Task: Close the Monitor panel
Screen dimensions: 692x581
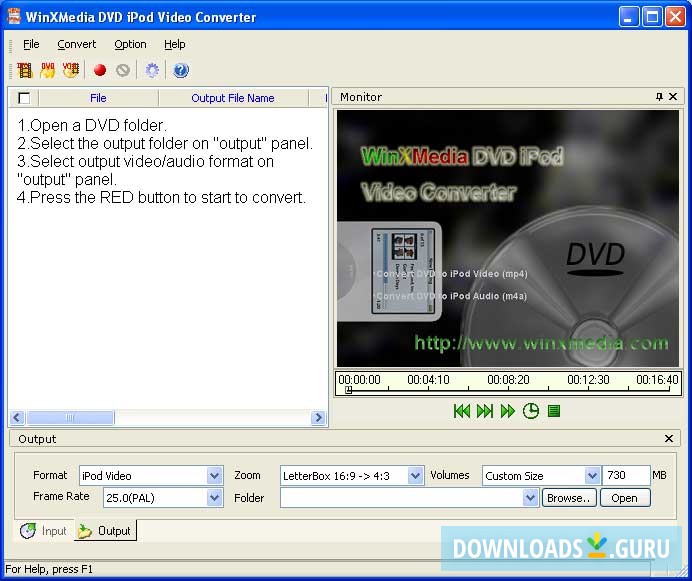Action: click(x=673, y=97)
